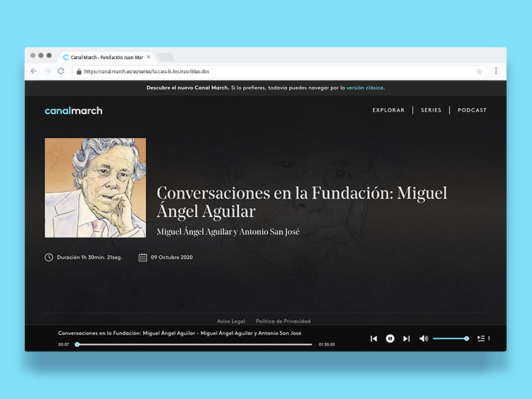Image resolution: width=532 pixels, height=399 pixels.
Task: Click the clock duration icon
Action: click(x=49, y=257)
